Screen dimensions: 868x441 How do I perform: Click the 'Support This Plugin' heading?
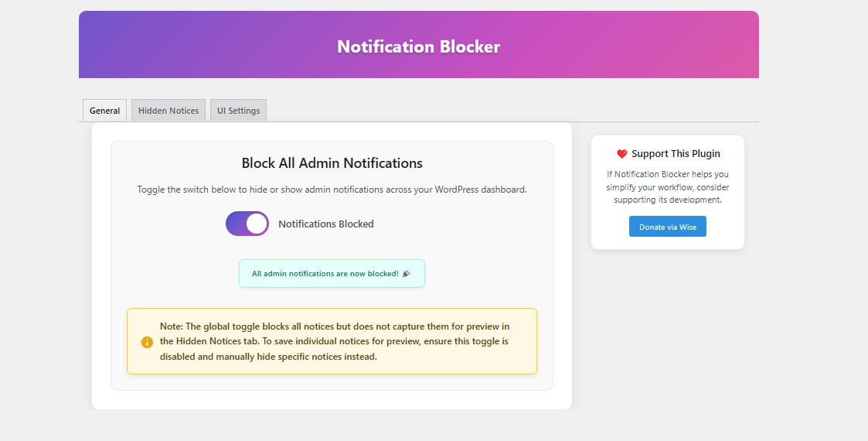click(x=676, y=154)
